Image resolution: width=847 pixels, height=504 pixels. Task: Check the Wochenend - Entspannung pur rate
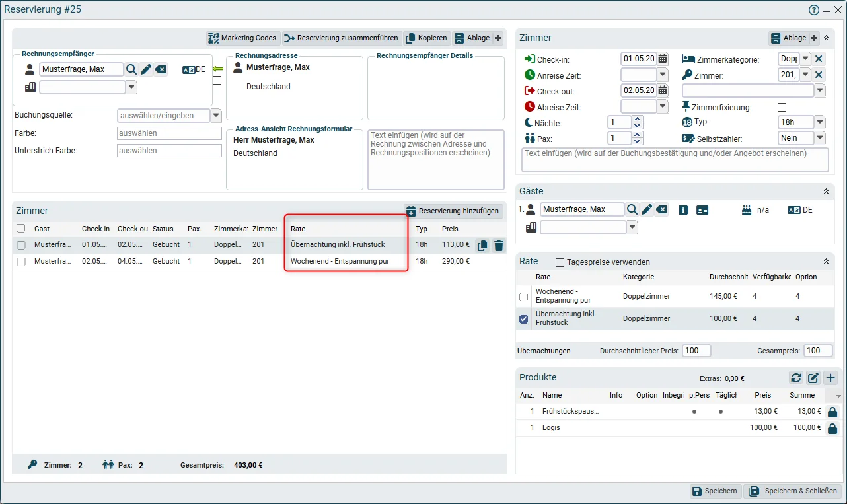[x=524, y=297]
